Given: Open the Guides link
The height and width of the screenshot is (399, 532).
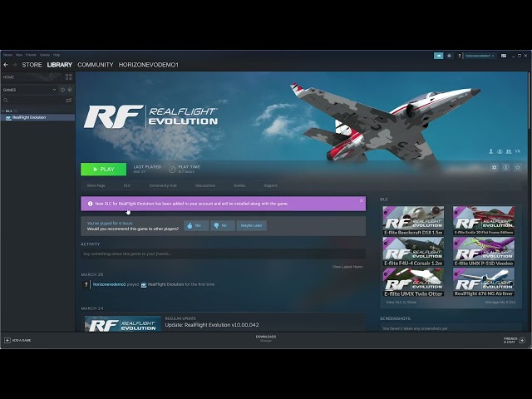Looking at the screenshot, I should point(239,185).
